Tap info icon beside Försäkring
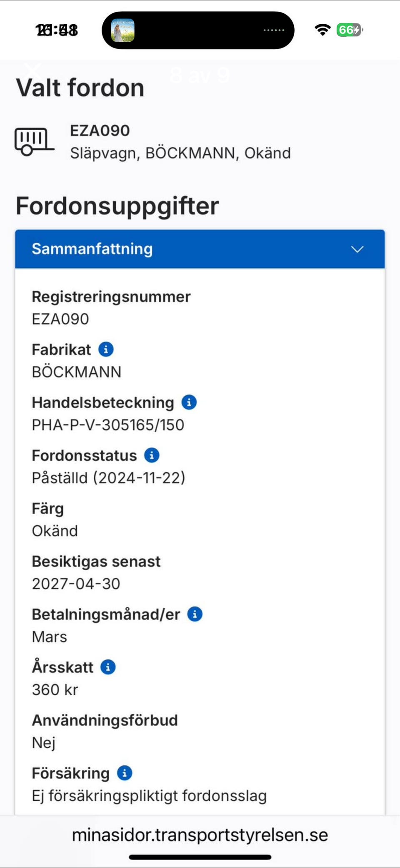The width and height of the screenshot is (400, 868). [x=124, y=773]
